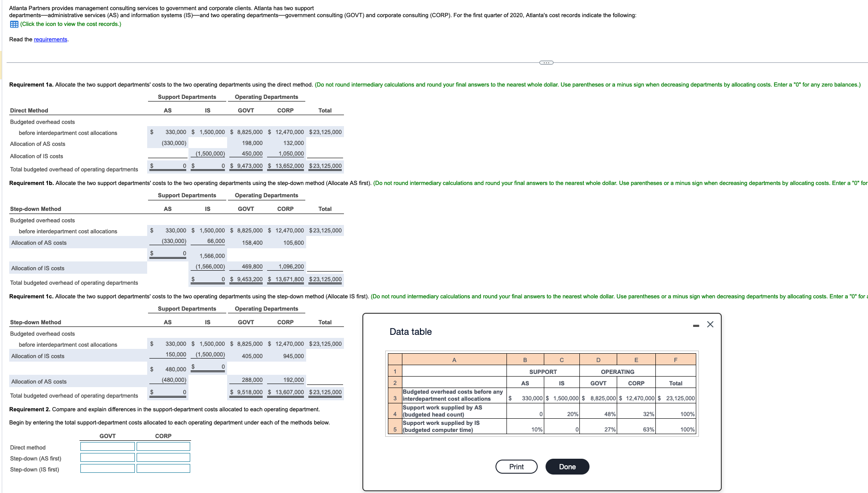Click the Step-down (IS first) GOVT entry field
868x493 pixels.
[107, 468]
